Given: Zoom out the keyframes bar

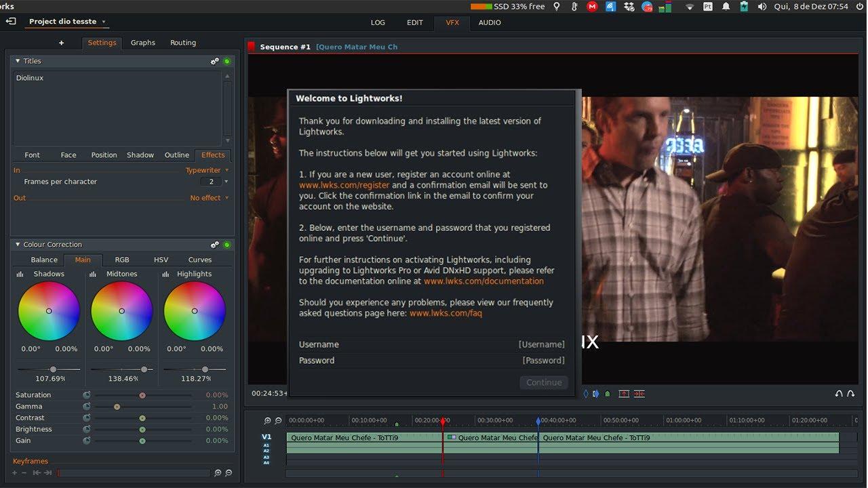Looking at the screenshot, I should (x=229, y=472).
